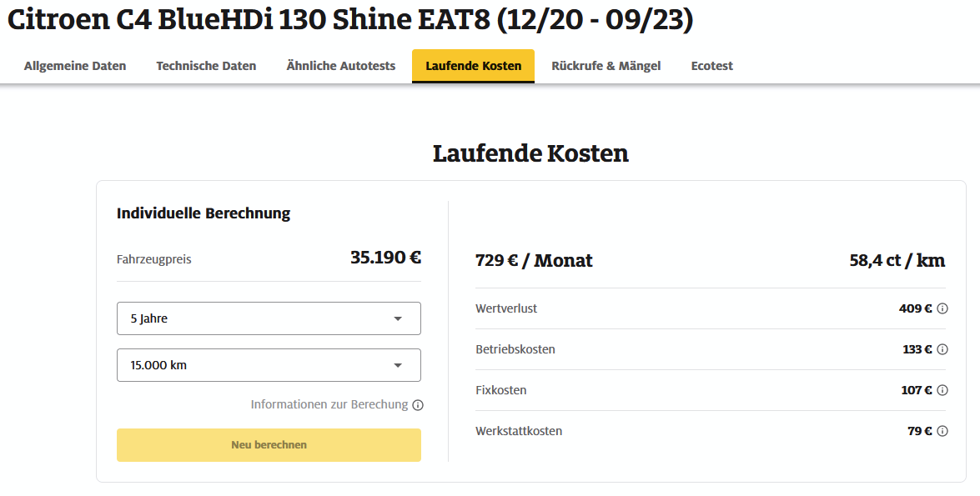Open info icon for Fixkosten
Screen dimensions: 980x496
(x=942, y=390)
